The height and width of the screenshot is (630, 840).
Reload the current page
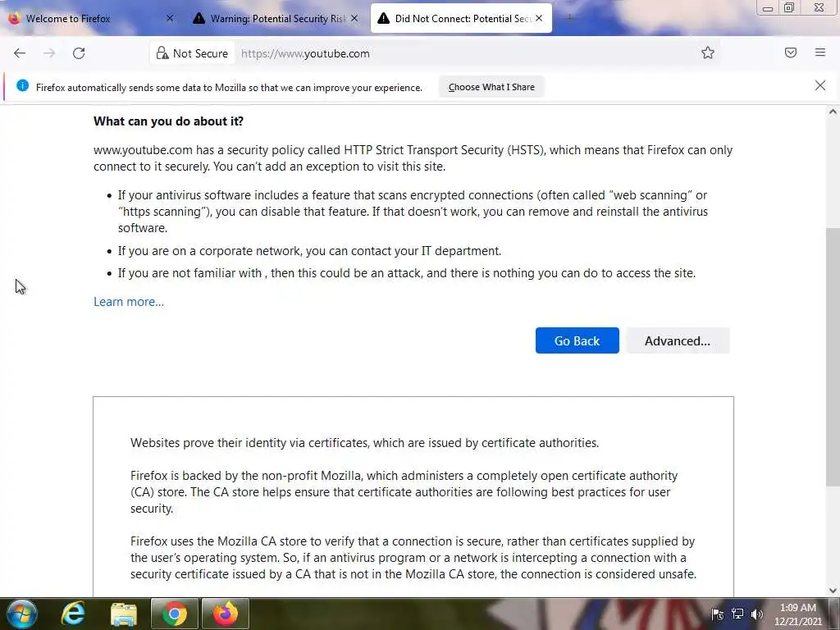[x=79, y=53]
